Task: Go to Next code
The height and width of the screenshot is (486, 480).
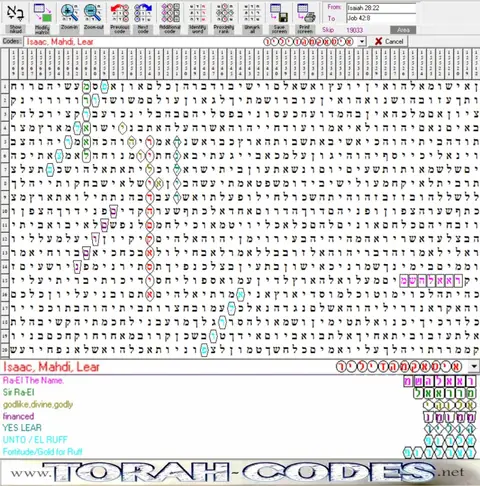Action: tap(143, 13)
